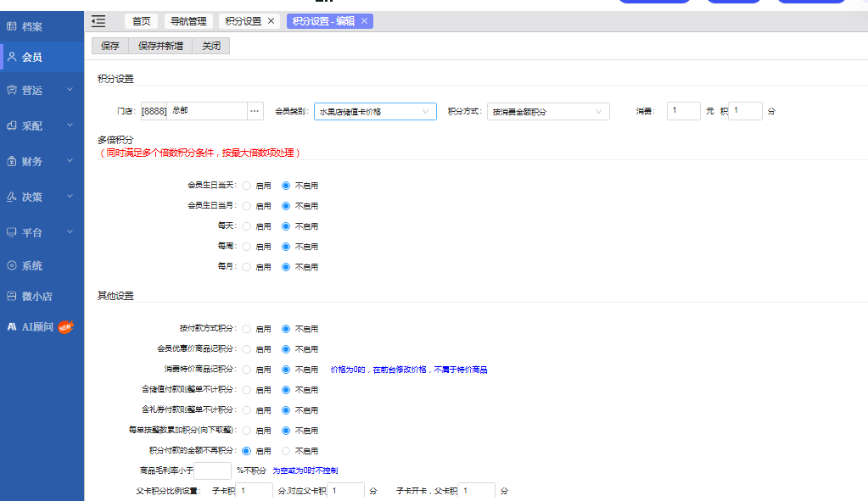The image size is (868, 501).
Task: Expand the 决策 menu chevron
Action: coord(70,197)
